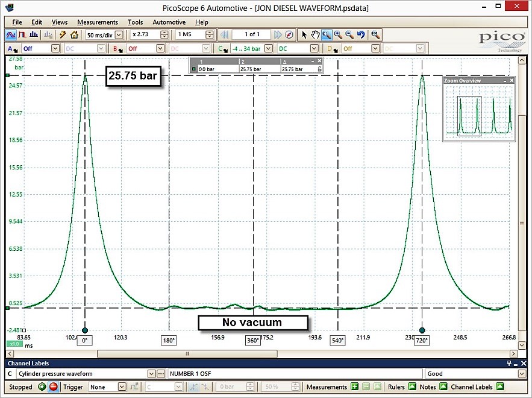
Task: Switch to Spectrum mode
Action: click(x=34, y=34)
